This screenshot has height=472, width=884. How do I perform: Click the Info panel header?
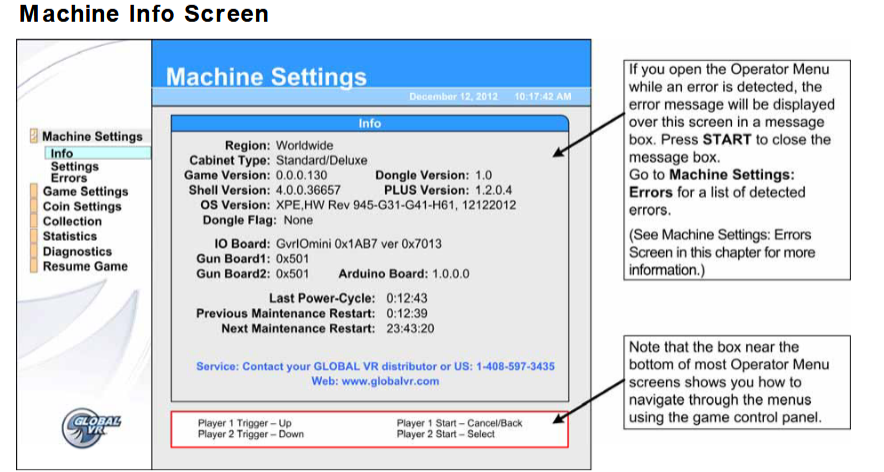(x=370, y=124)
